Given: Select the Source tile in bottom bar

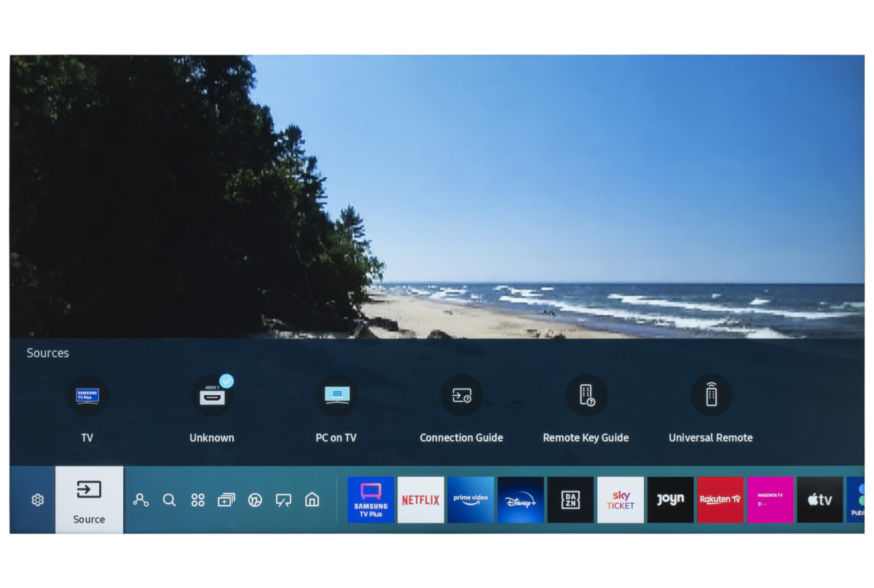Looking at the screenshot, I should point(89,500).
